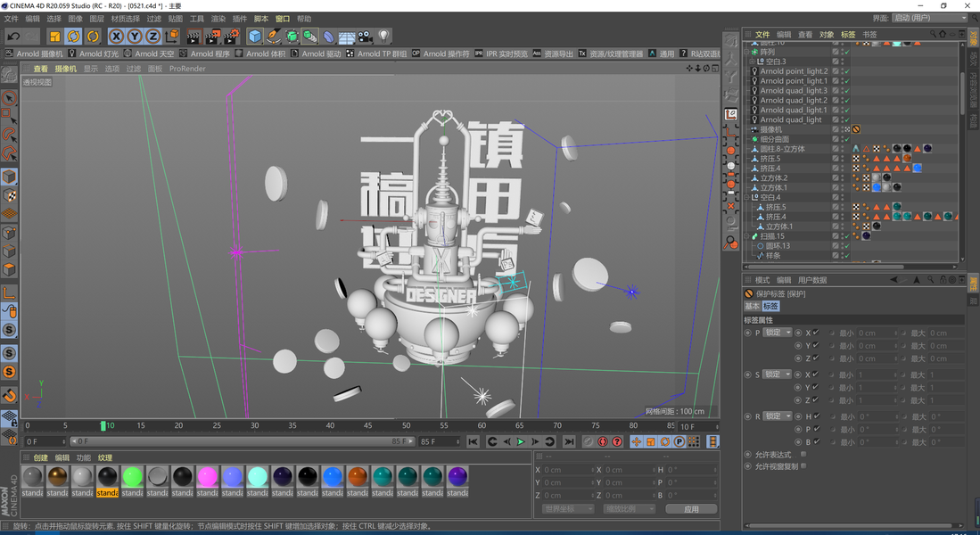The image size is (980, 535).
Task: Click the Arnold 灯光 button
Action: [98, 53]
